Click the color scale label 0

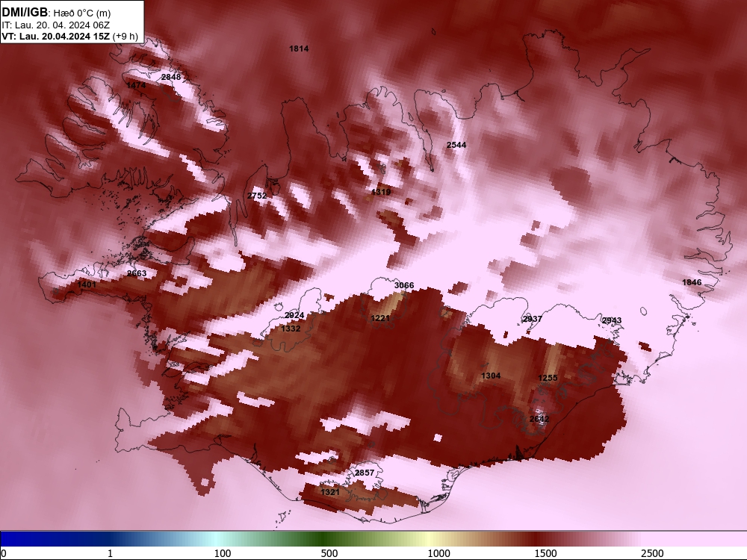(4, 553)
